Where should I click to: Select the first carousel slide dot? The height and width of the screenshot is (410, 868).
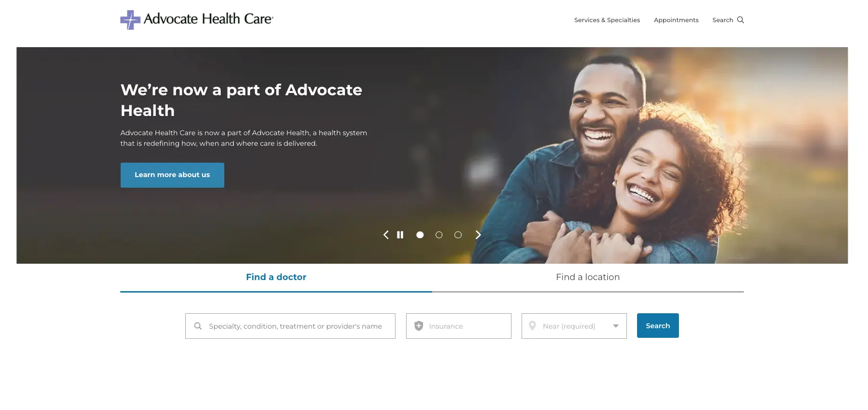420,235
